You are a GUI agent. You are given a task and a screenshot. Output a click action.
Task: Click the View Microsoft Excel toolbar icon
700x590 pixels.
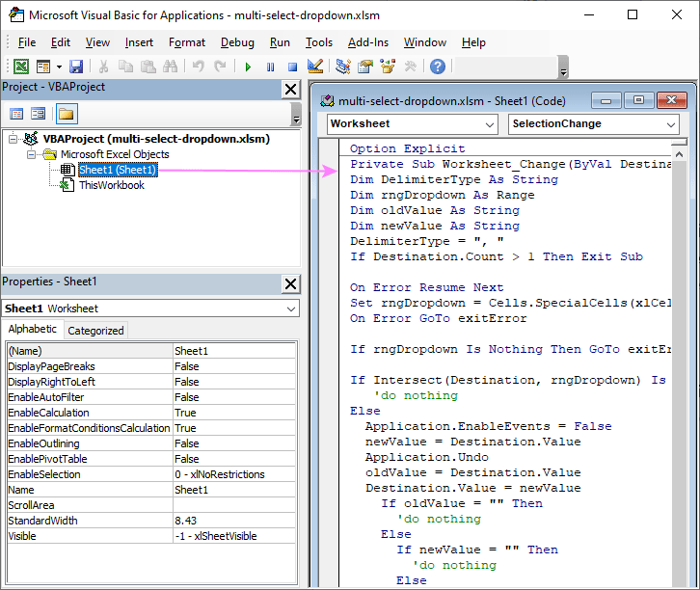coord(21,67)
